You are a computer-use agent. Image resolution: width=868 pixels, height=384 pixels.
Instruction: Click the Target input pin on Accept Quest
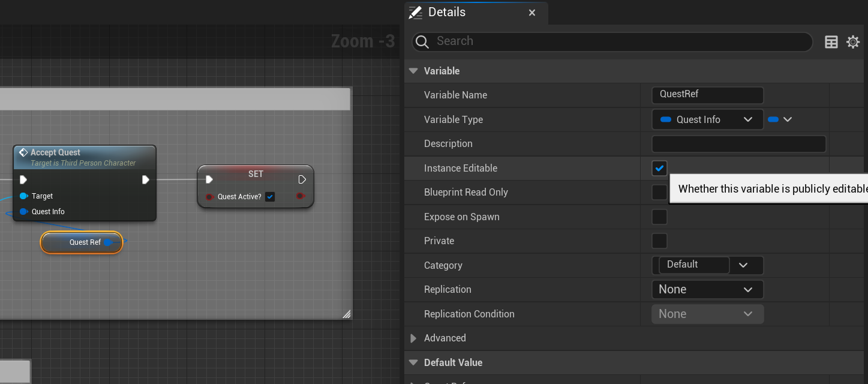pos(24,196)
